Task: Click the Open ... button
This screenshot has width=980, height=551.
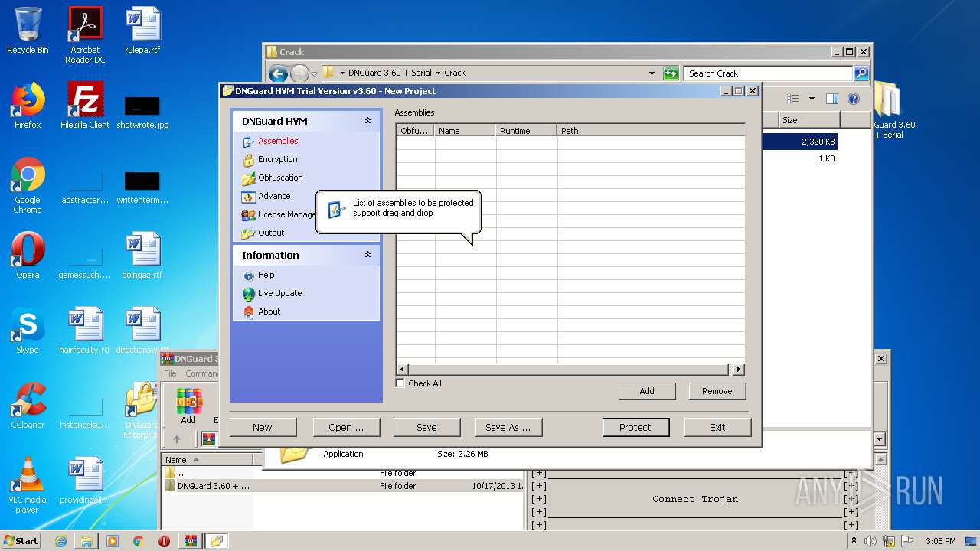Action: pos(346,427)
